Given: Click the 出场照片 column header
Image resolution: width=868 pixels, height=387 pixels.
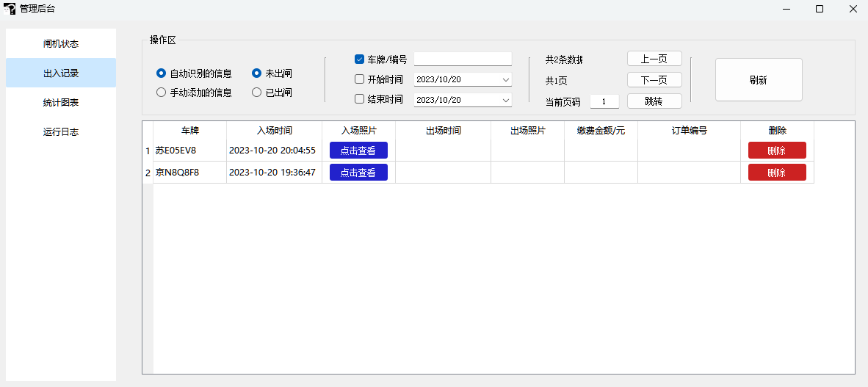Looking at the screenshot, I should pyautogui.click(x=527, y=131).
